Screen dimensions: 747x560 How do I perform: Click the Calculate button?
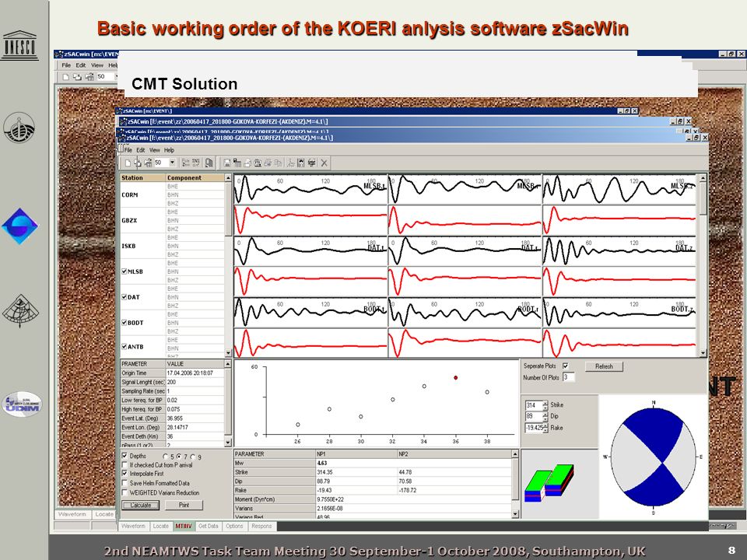coord(141,506)
